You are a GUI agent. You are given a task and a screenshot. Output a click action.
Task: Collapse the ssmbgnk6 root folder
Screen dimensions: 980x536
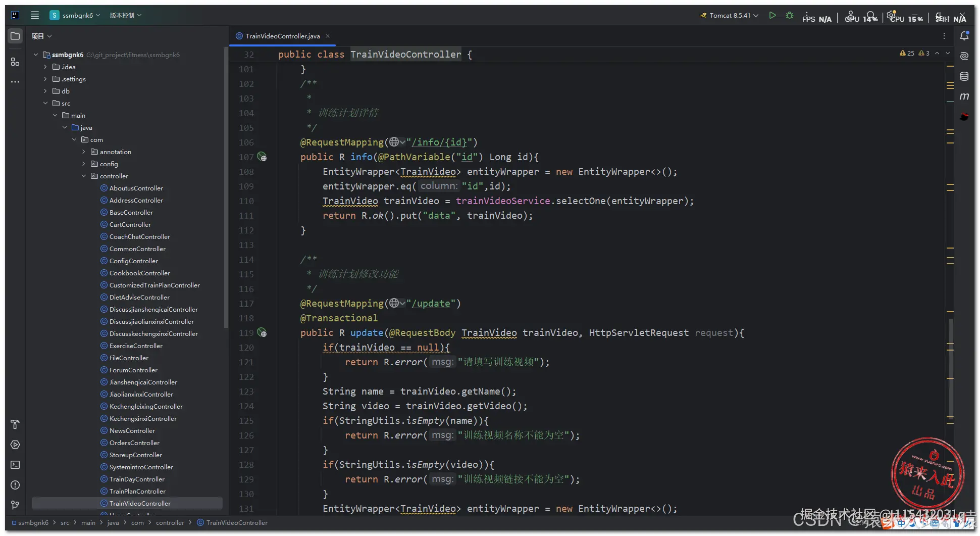click(36, 55)
